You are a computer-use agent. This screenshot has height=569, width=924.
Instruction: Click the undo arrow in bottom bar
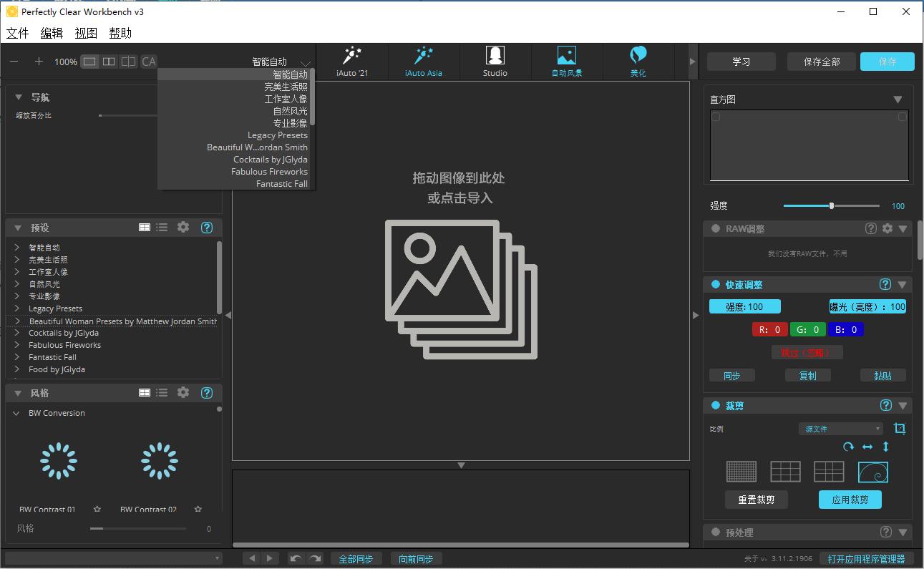point(296,558)
